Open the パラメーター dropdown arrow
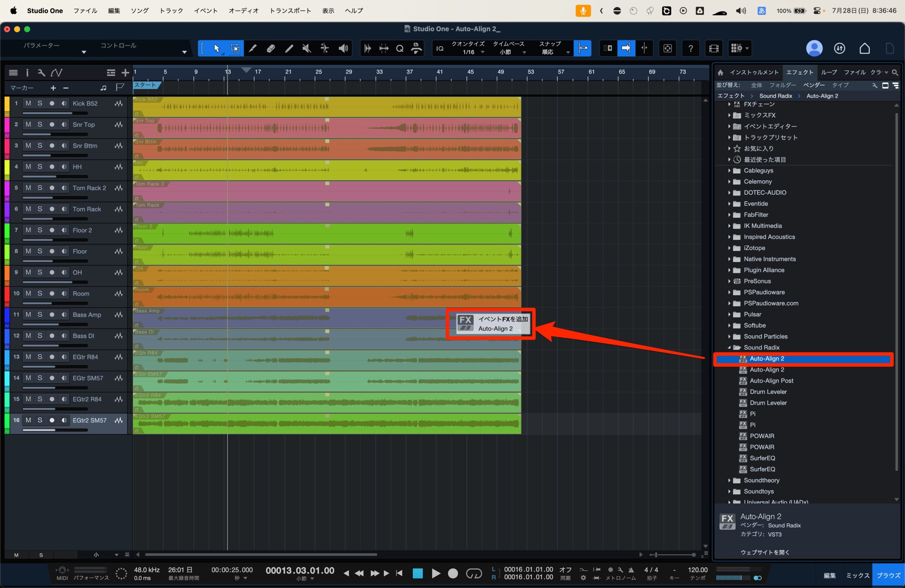Viewport: 905px width, 588px height. 84,52
